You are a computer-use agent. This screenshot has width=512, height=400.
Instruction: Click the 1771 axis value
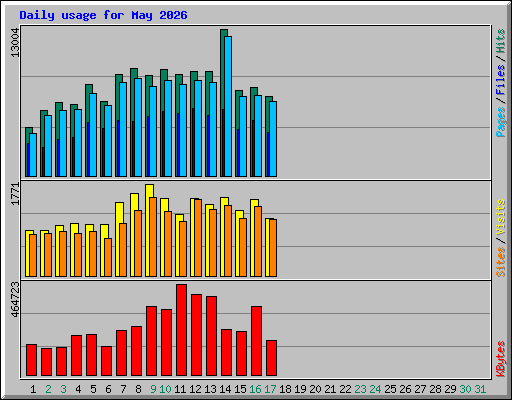(x=15, y=194)
